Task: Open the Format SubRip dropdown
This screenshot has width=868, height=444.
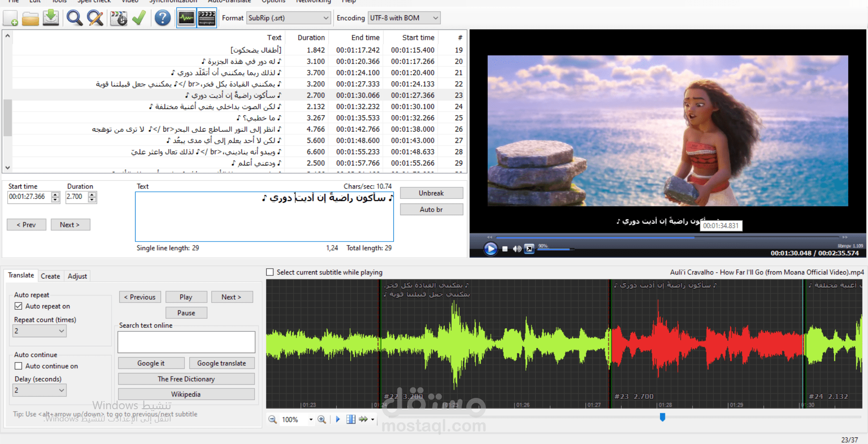Action: click(x=288, y=18)
